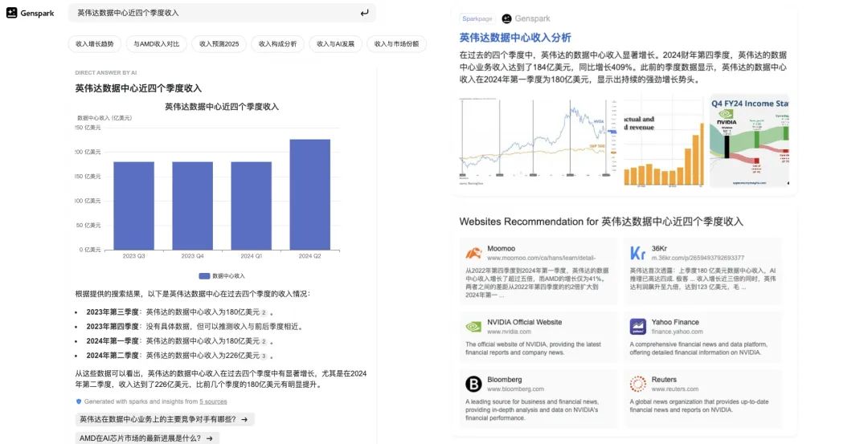Select the 收入增长趋势 suggestion chip

pyautogui.click(x=95, y=43)
